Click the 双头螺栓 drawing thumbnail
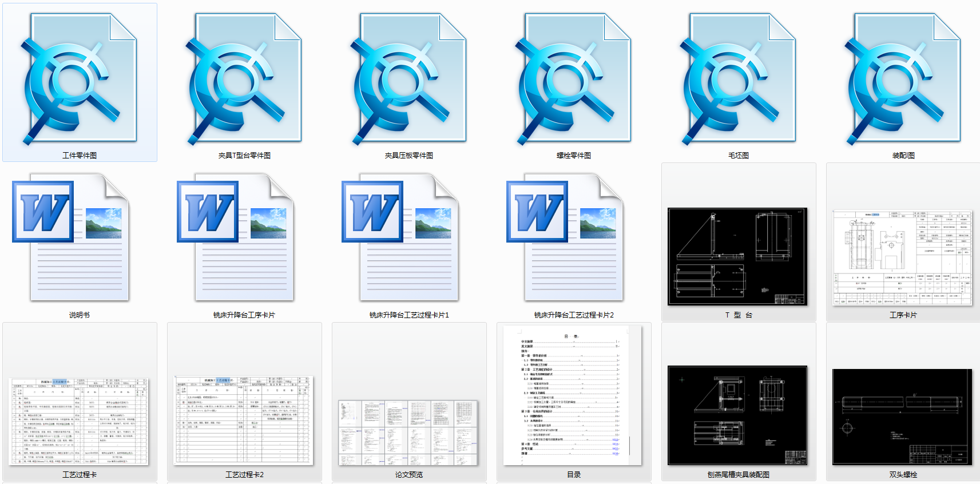Viewport: 980px width, 484px height. click(x=902, y=417)
